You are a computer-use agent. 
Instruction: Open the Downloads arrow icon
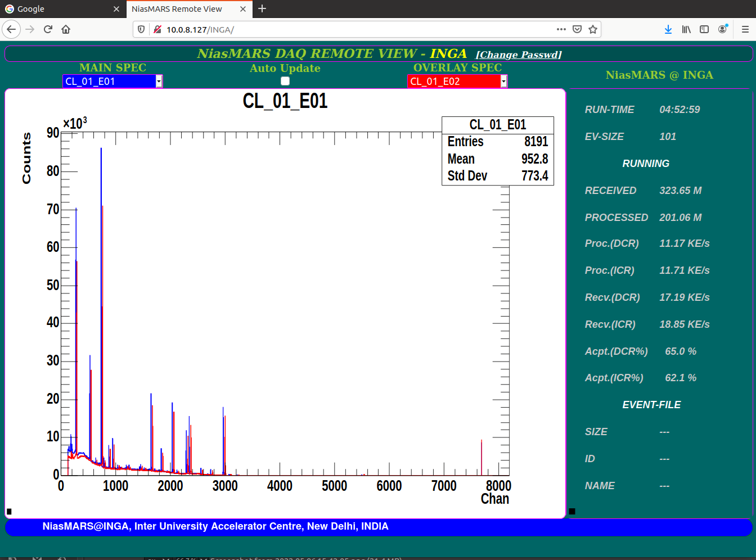[x=668, y=29]
